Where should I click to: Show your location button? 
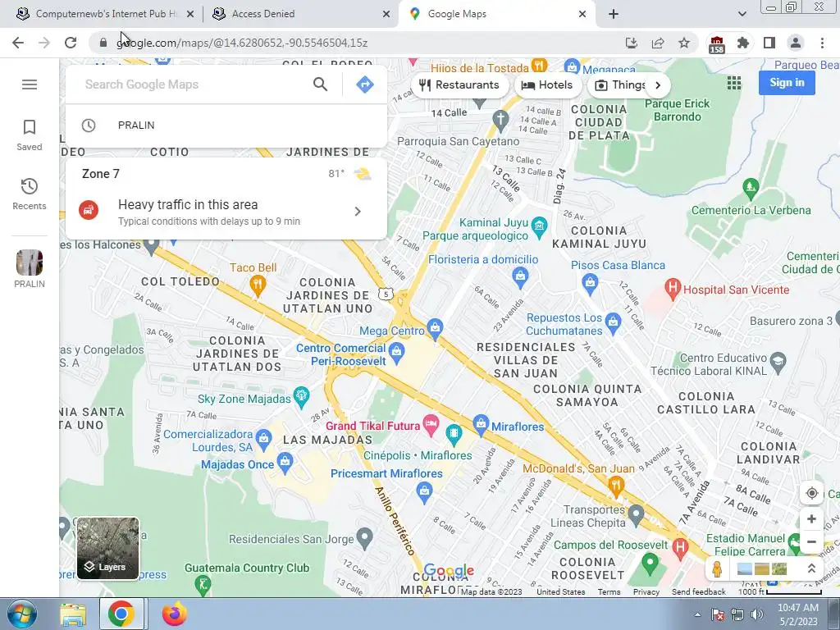click(811, 493)
